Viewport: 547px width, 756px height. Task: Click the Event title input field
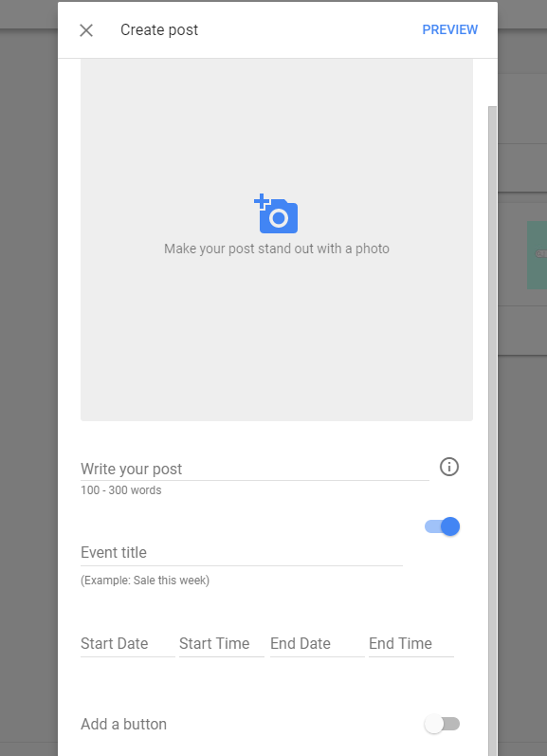(242, 553)
